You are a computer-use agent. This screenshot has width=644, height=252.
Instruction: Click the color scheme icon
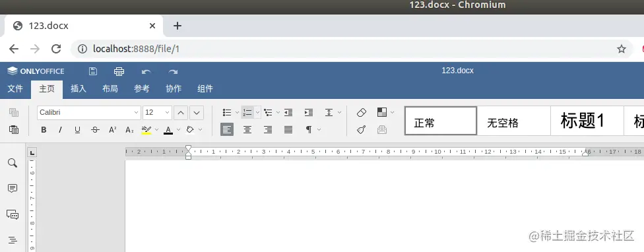click(x=382, y=112)
